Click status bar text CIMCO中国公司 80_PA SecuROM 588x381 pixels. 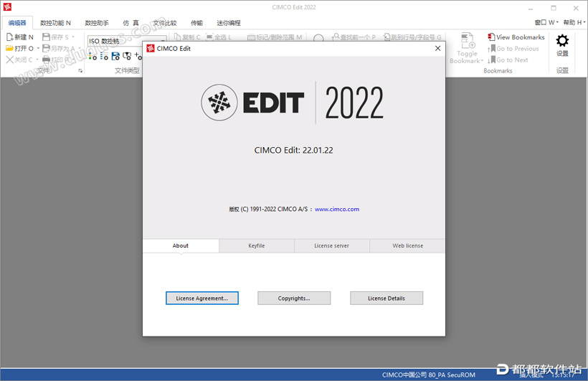click(x=429, y=375)
